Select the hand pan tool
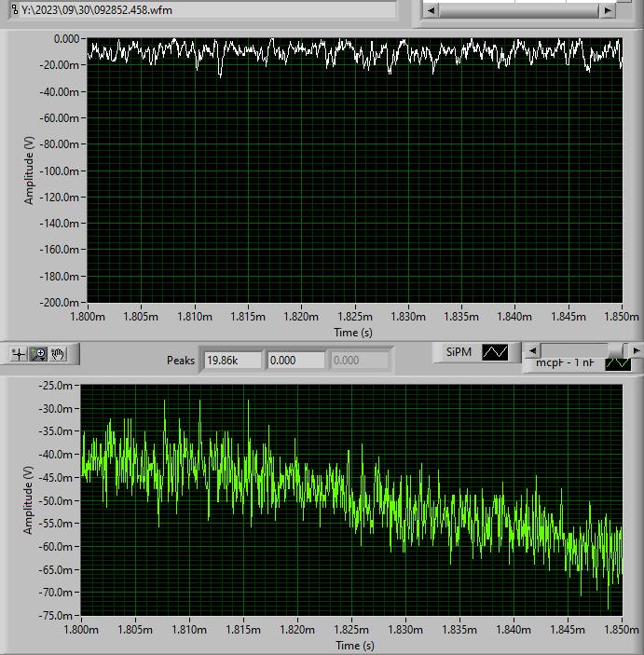Screen dimensions: 644x655 [59, 354]
